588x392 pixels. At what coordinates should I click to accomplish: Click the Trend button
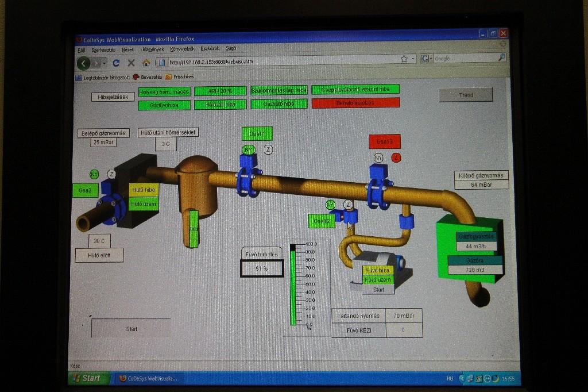click(466, 95)
